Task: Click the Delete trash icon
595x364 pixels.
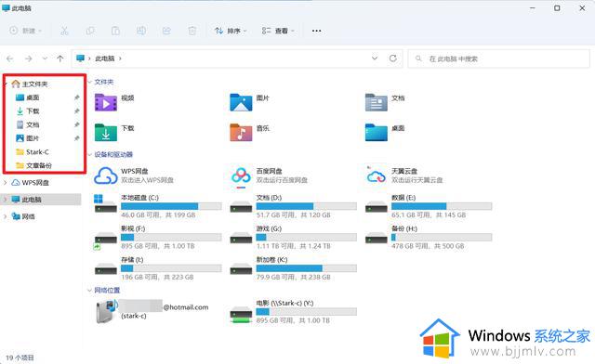Action: (192, 31)
